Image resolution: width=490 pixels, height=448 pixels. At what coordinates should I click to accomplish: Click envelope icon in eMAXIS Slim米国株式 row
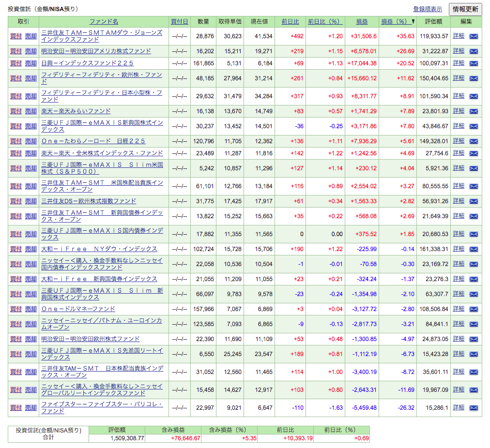[474, 168]
